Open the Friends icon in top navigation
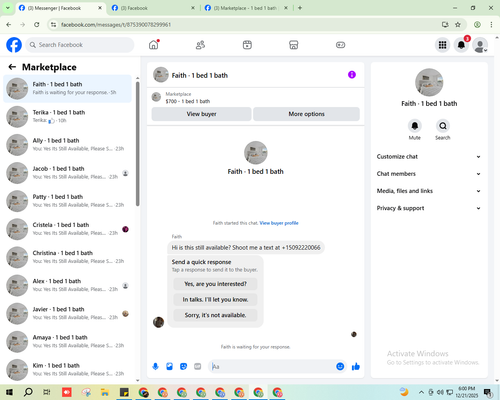 (x=200, y=45)
